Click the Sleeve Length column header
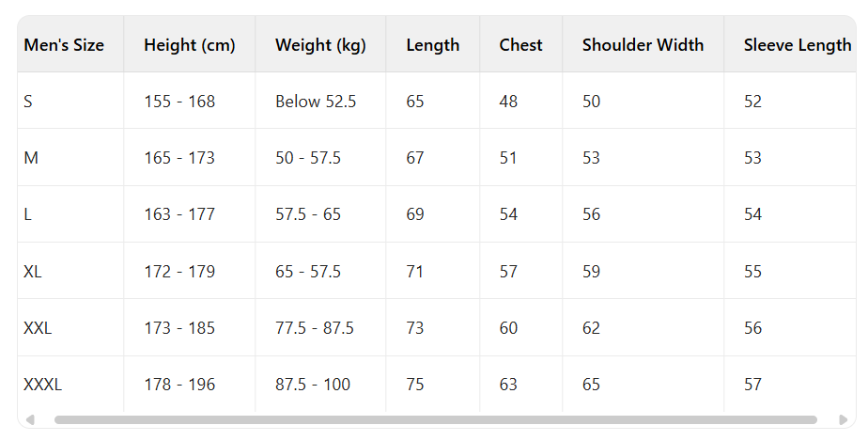868x441 pixels. pyautogui.click(x=797, y=45)
